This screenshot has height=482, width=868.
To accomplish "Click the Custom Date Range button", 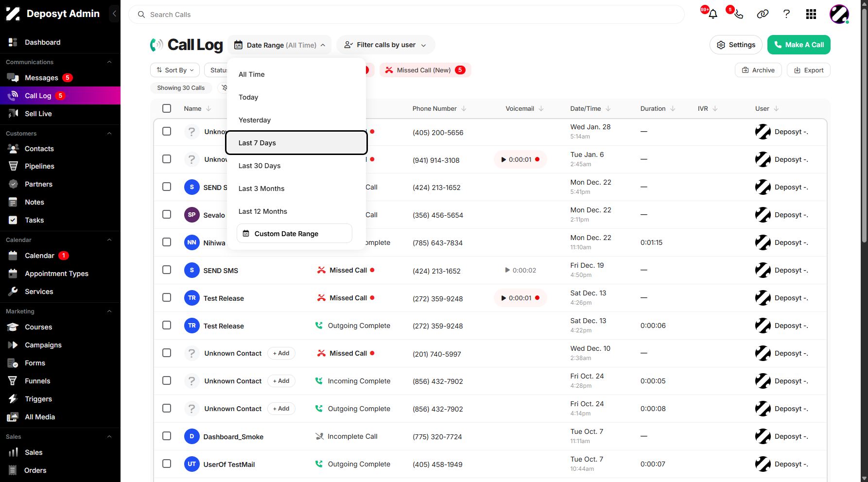I will tap(295, 233).
